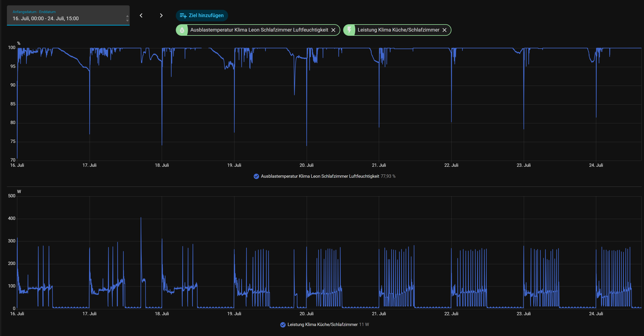Click the Ziel hinzufügen button

[202, 16]
